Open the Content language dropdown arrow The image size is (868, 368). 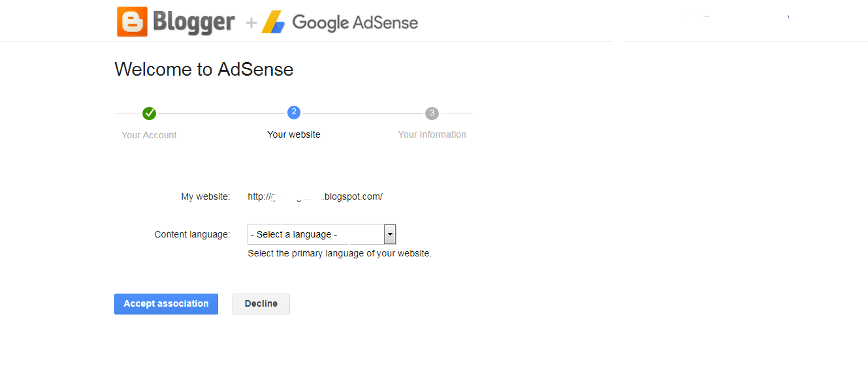[390, 234]
